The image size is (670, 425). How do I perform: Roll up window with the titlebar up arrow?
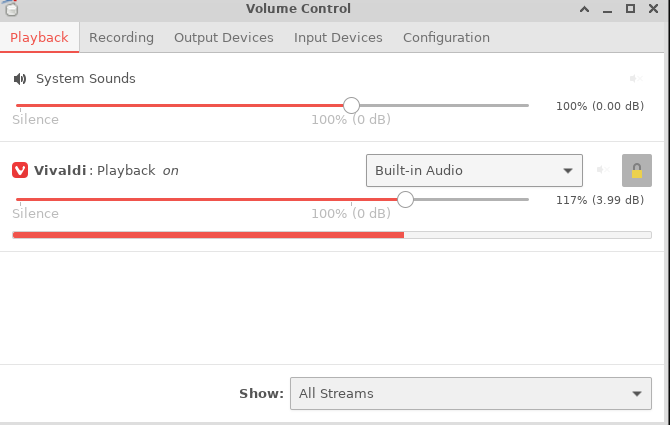tap(585, 9)
